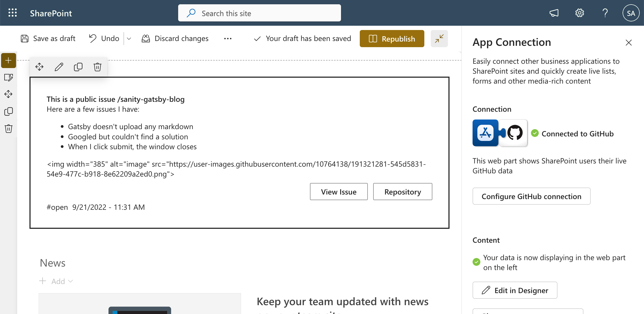Click the issue title sanity-gatsby-blog
The width and height of the screenshot is (644, 314).
(x=115, y=99)
